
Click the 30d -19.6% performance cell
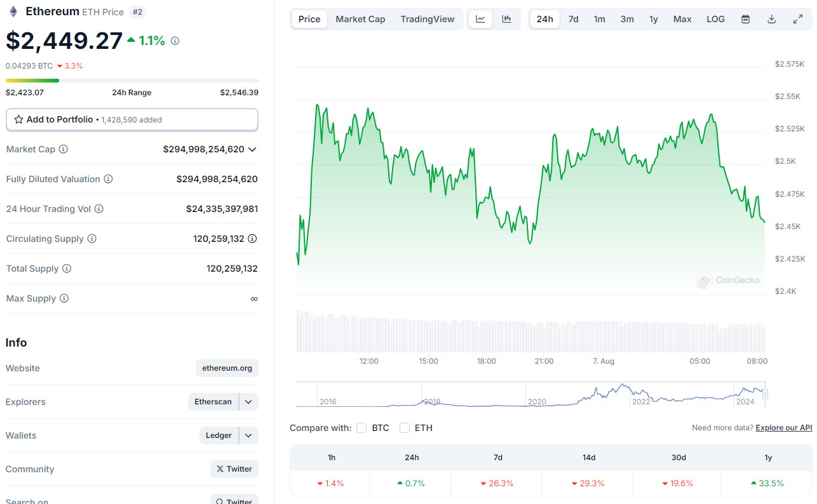pos(677,483)
